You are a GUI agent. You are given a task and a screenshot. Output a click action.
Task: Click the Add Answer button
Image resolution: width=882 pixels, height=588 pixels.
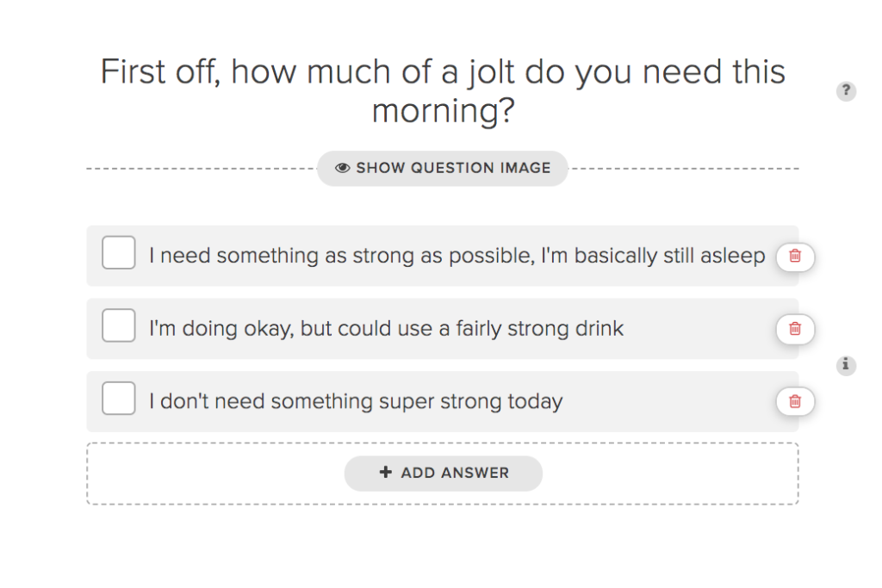(x=444, y=473)
